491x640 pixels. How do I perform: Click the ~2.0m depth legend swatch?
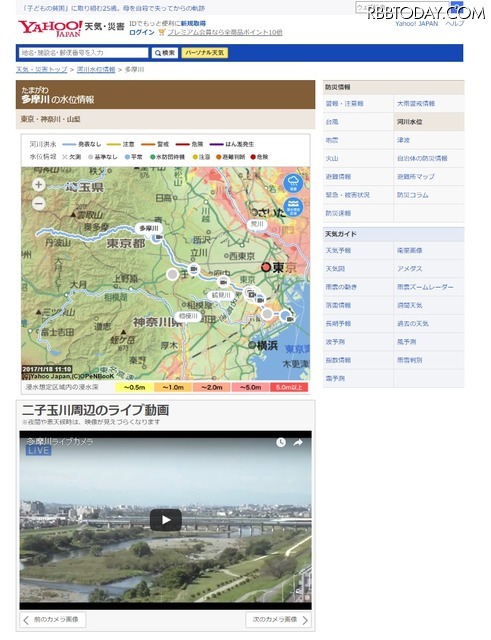pyautogui.click(x=212, y=387)
